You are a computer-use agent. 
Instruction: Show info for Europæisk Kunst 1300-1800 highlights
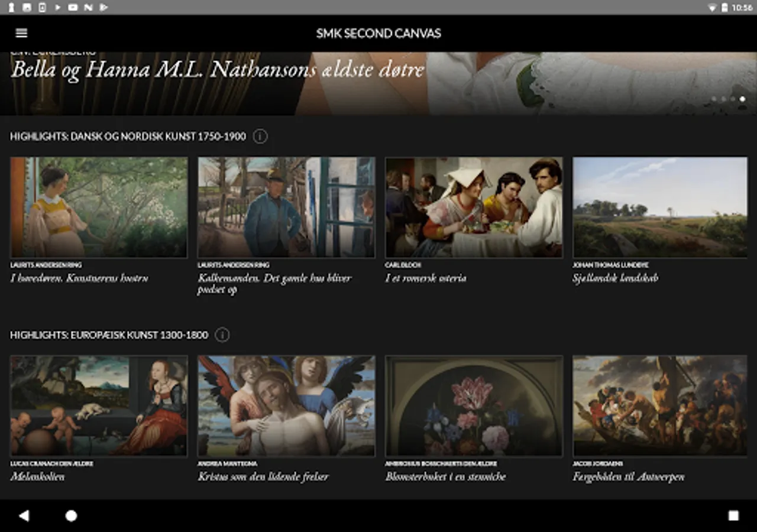click(222, 335)
